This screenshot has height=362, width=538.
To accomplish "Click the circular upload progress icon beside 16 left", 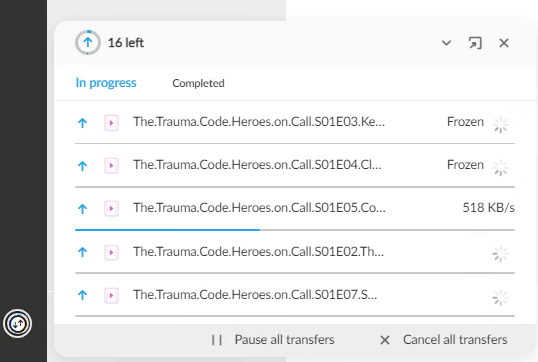I will (x=88, y=43).
